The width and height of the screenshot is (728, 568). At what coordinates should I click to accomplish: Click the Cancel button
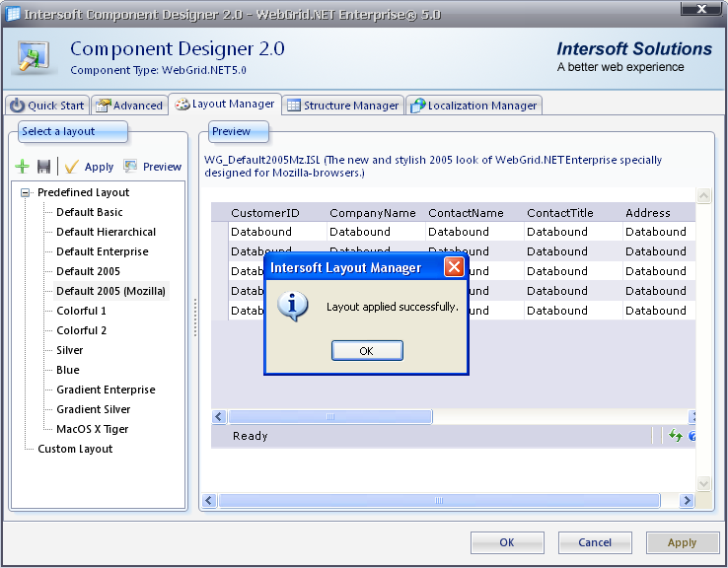[595, 542]
